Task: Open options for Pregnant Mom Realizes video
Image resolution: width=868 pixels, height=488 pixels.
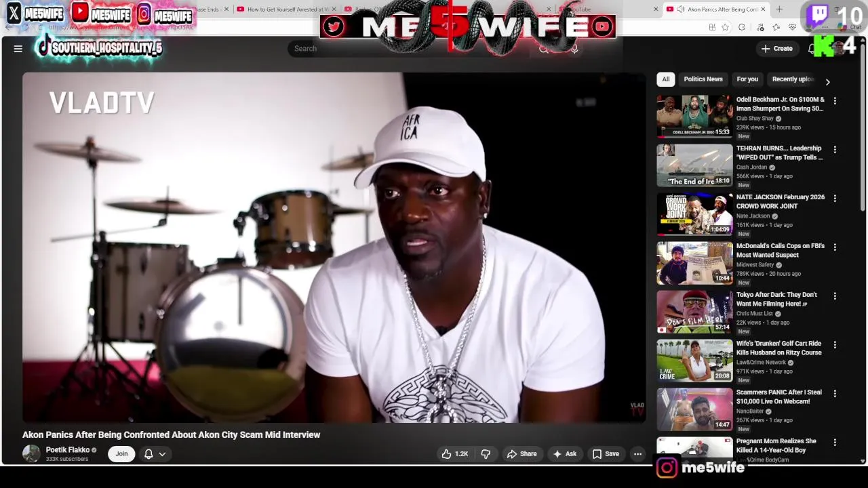Action: 835,442
